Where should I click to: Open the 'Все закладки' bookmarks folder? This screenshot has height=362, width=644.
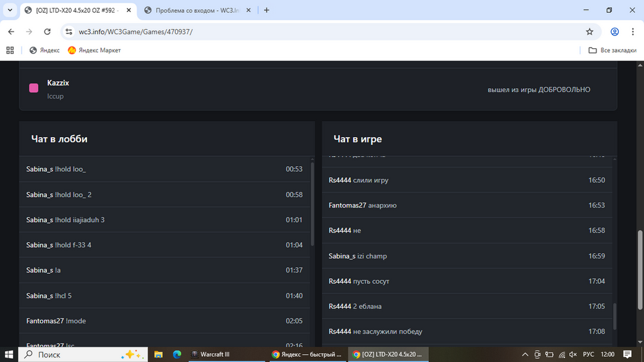(612, 50)
